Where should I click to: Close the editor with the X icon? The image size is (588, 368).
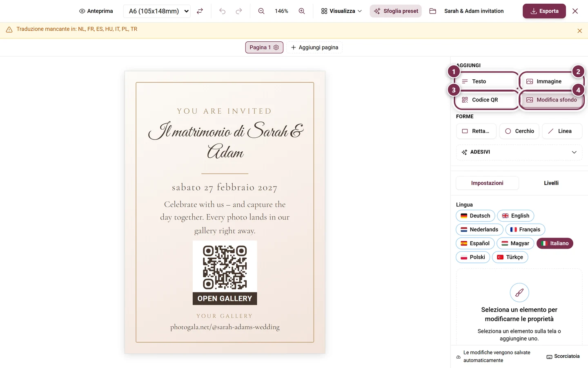(x=575, y=11)
